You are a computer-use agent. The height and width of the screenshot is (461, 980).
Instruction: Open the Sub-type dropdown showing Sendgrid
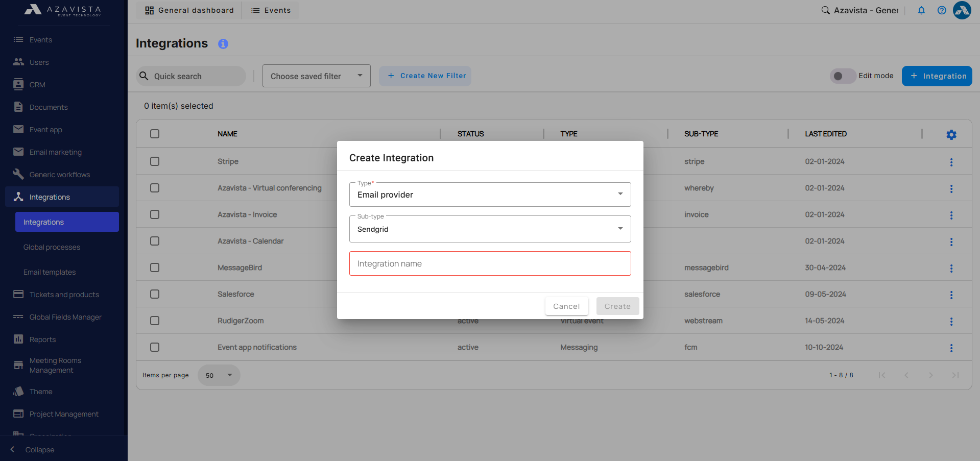point(490,229)
